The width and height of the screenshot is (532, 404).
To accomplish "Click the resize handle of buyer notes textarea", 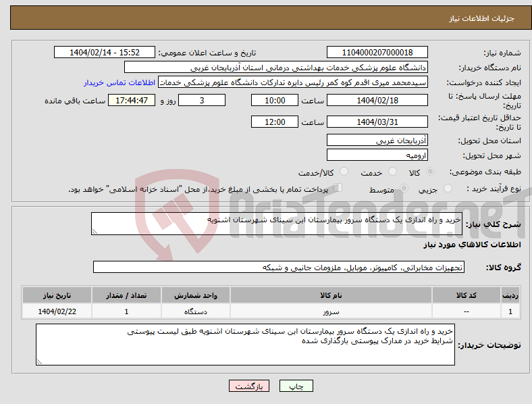I will pos(39,362).
